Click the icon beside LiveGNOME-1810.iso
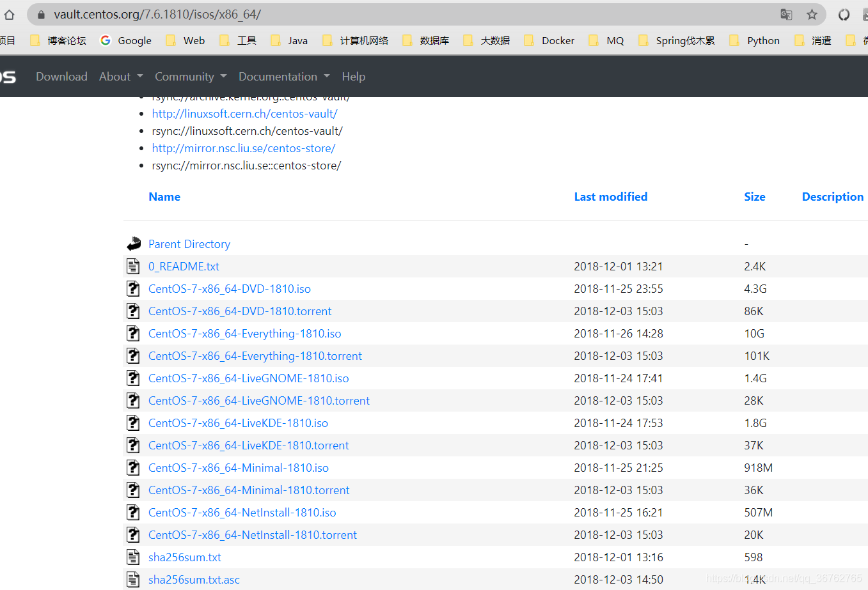This screenshot has width=868, height=590. point(133,378)
